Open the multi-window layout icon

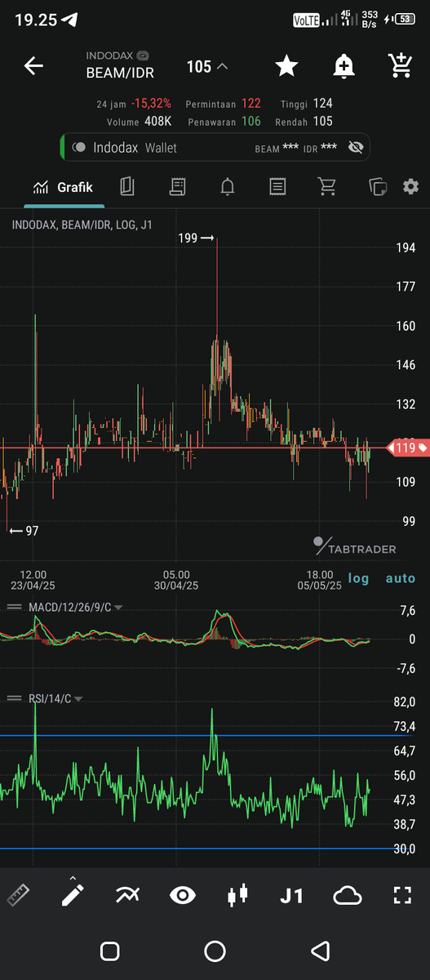point(378,187)
